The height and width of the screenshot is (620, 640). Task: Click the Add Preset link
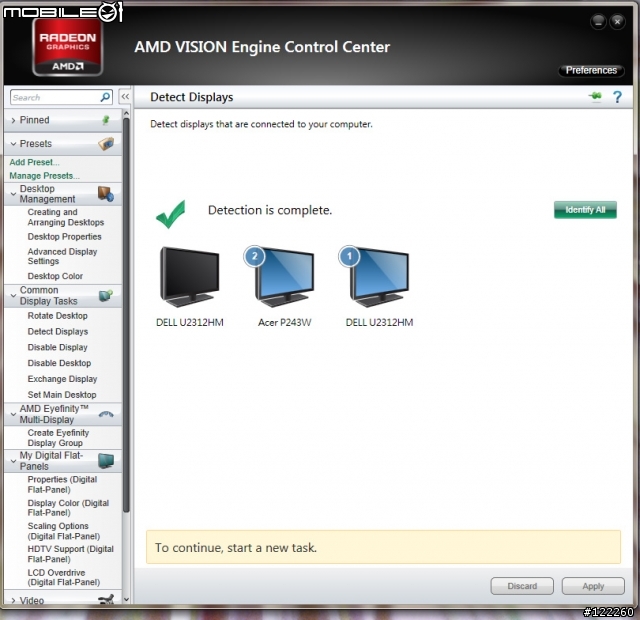click(34, 162)
